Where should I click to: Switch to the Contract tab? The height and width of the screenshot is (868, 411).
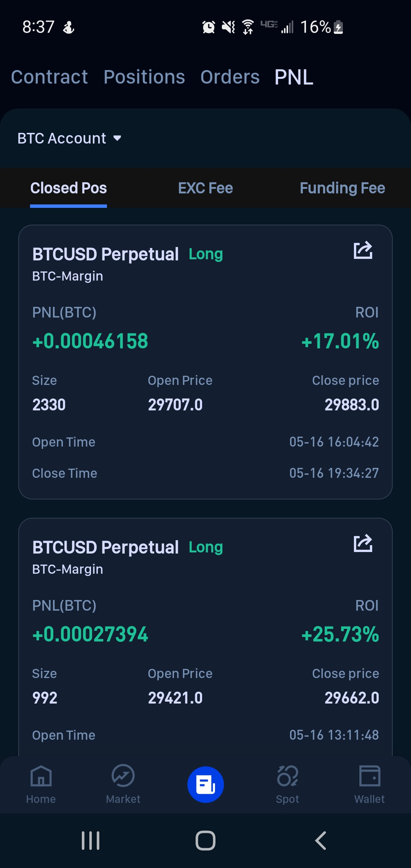tap(49, 77)
